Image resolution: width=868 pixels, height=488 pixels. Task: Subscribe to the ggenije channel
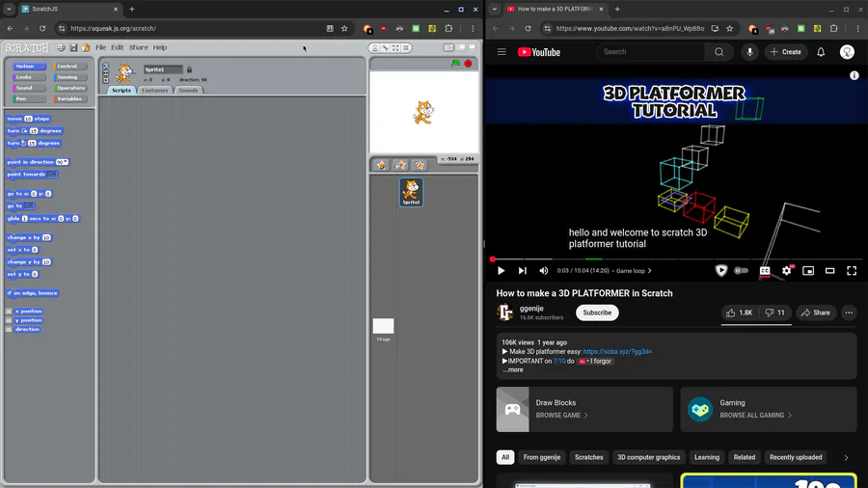(597, 312)
